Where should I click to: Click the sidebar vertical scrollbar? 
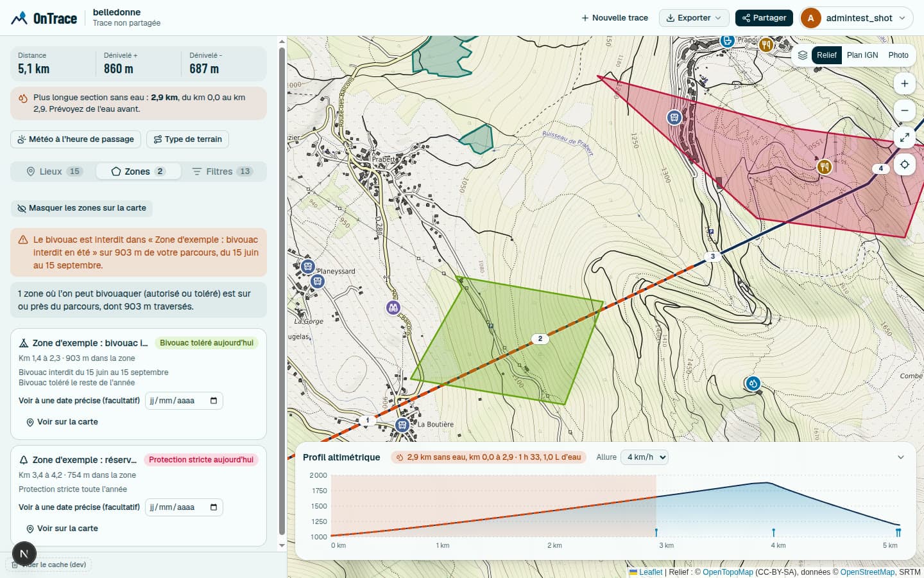282,291
